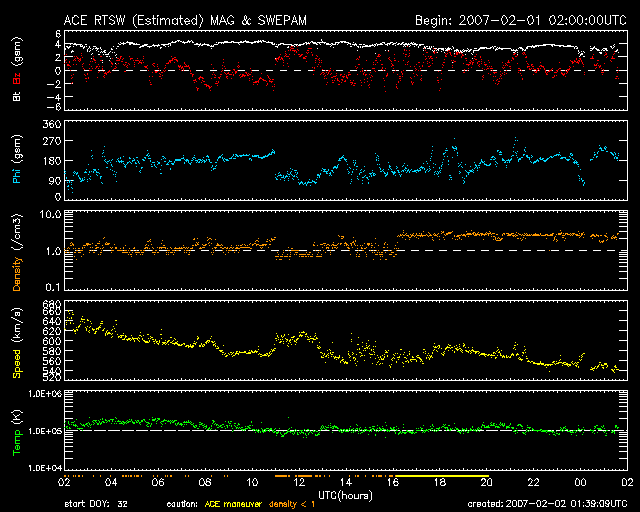
Task: Click the '560' speed tick label
Action: pyautogui.click(x=52, y=361)
